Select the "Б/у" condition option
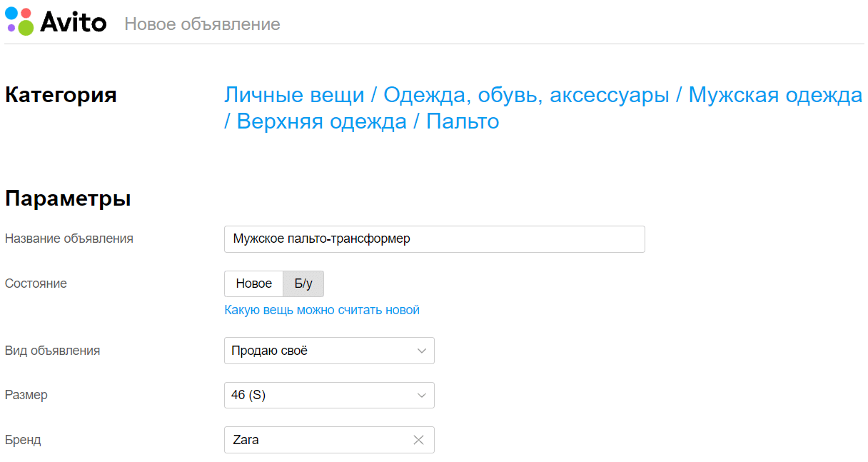868x462 pixels. [303, 283]
